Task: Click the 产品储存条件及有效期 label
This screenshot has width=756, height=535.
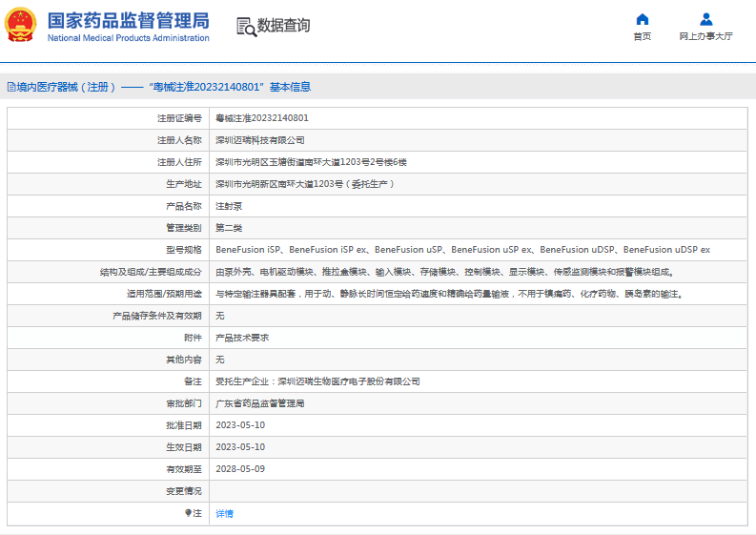Action: (x=157, y=316)
